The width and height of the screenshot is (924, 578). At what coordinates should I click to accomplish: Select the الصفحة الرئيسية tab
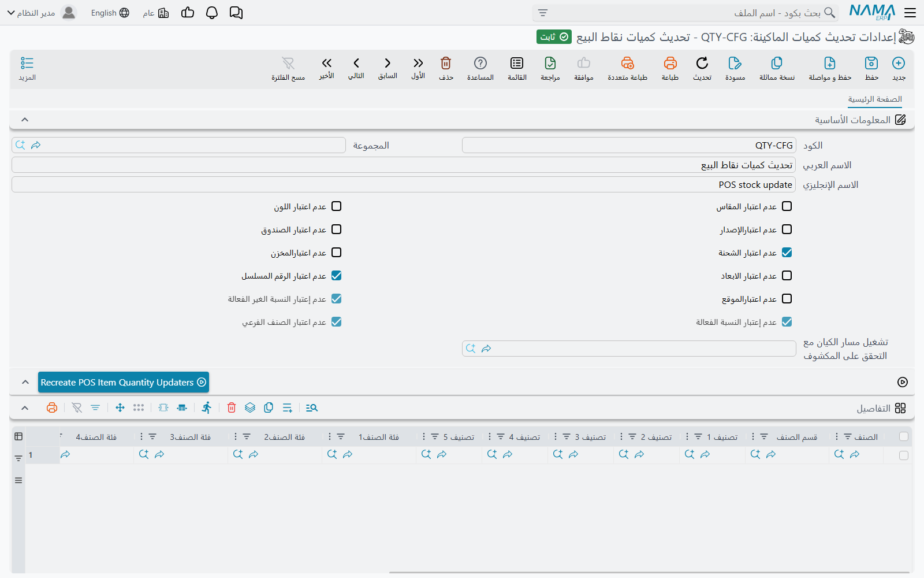[x=875, y=99]
